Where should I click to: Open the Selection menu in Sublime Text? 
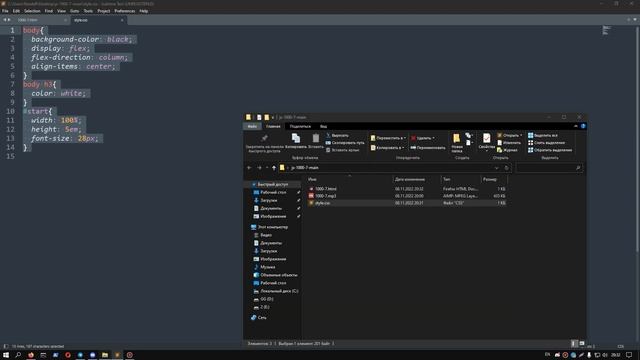click(32, 11)
